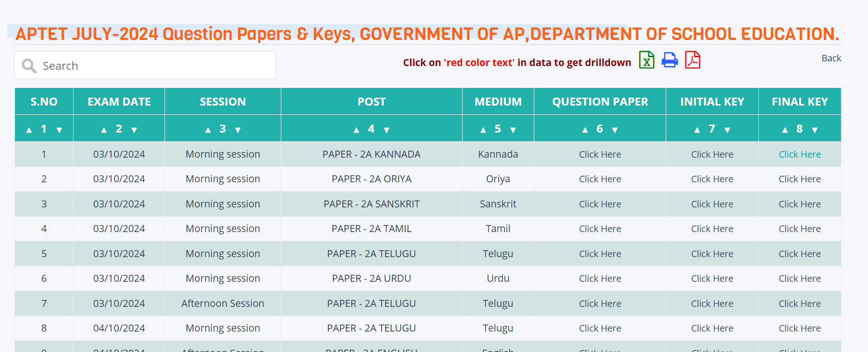The image size is (868, 352).
Task: Click the S.NO column header
Action: (44, 101)
